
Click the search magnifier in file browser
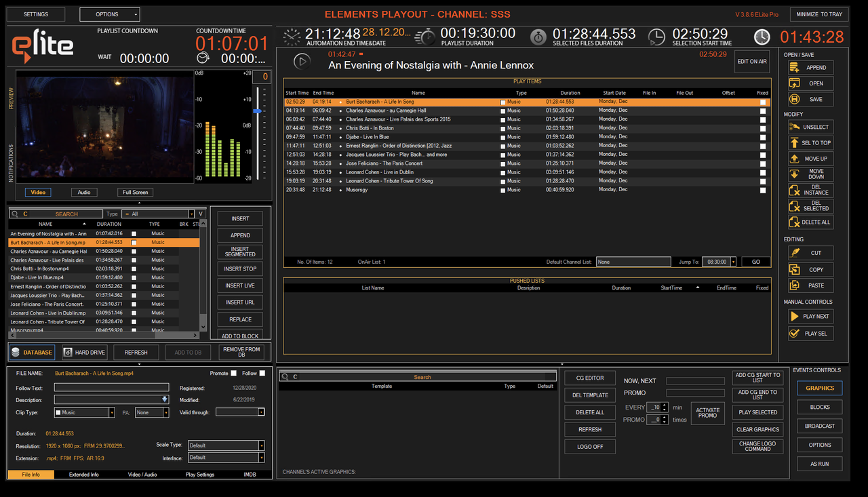pos(15,214)
